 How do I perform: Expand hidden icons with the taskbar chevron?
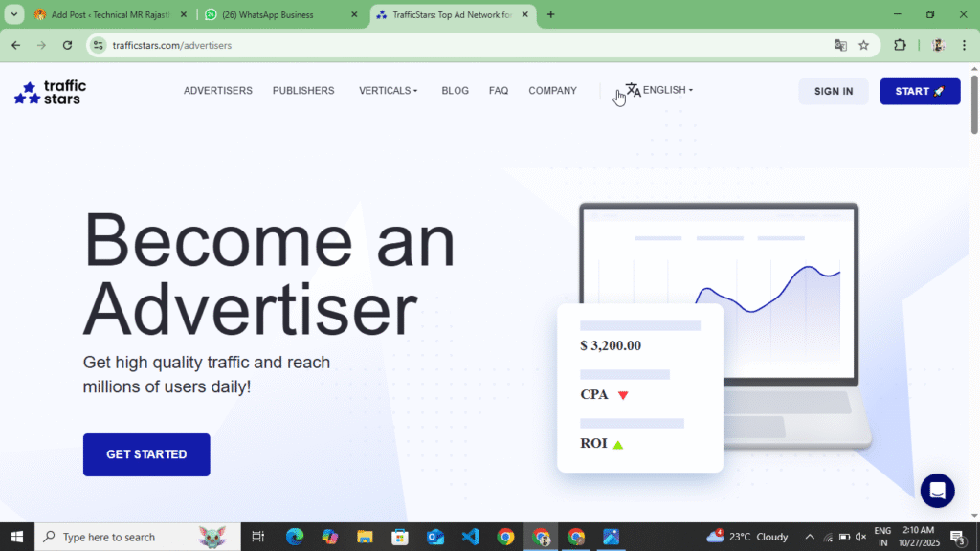(x=809, y=537)
